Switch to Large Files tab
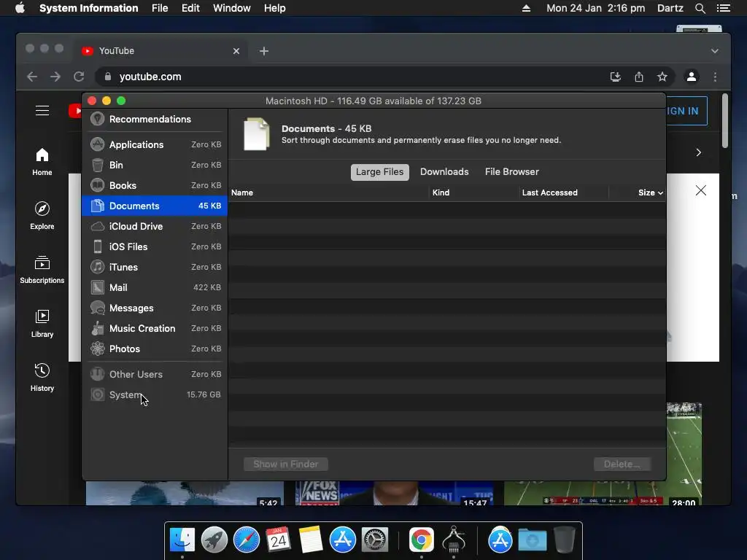 click(x=379, y=172)
